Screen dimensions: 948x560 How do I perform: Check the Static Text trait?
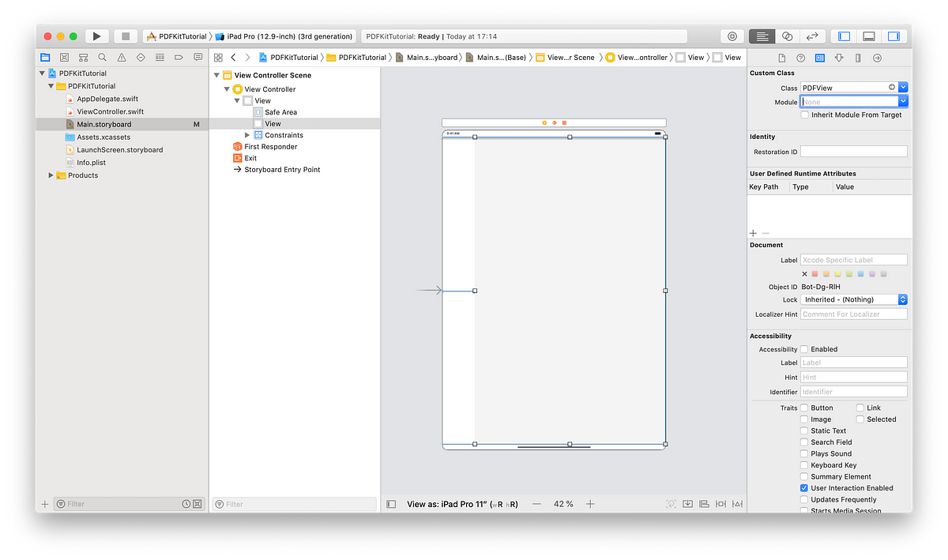[x=804, y=430]
